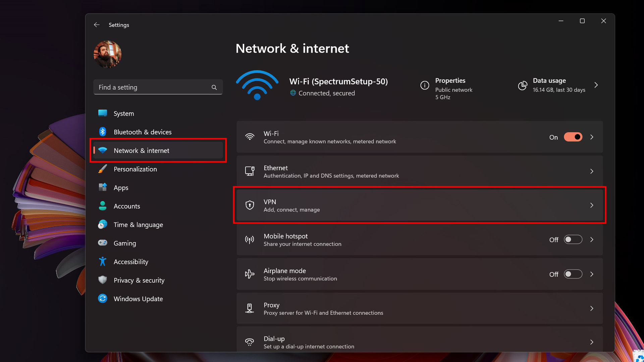Click the Data usage pie icon
The width and height of the screenshot is (644, 362).
point(522,85)
